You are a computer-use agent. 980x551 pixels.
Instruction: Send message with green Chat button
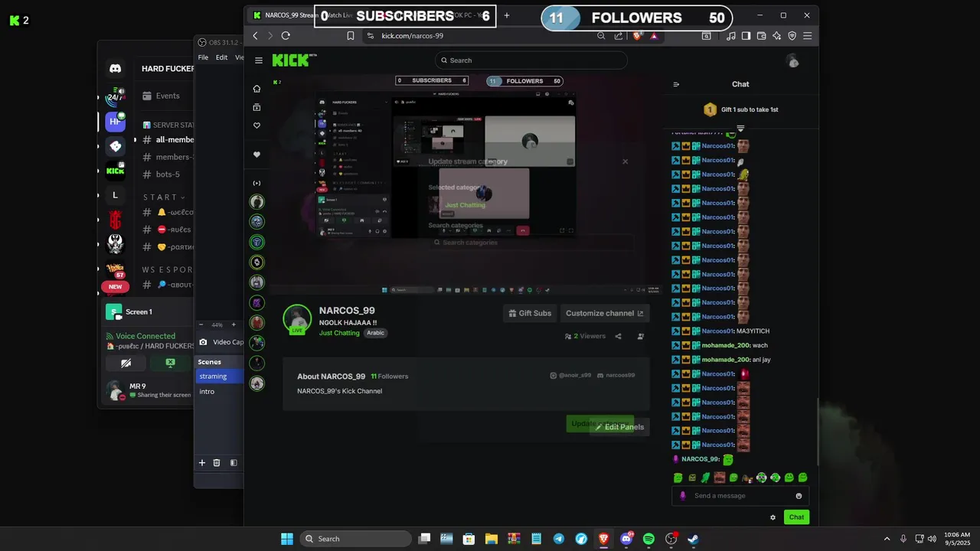point(796,517)
